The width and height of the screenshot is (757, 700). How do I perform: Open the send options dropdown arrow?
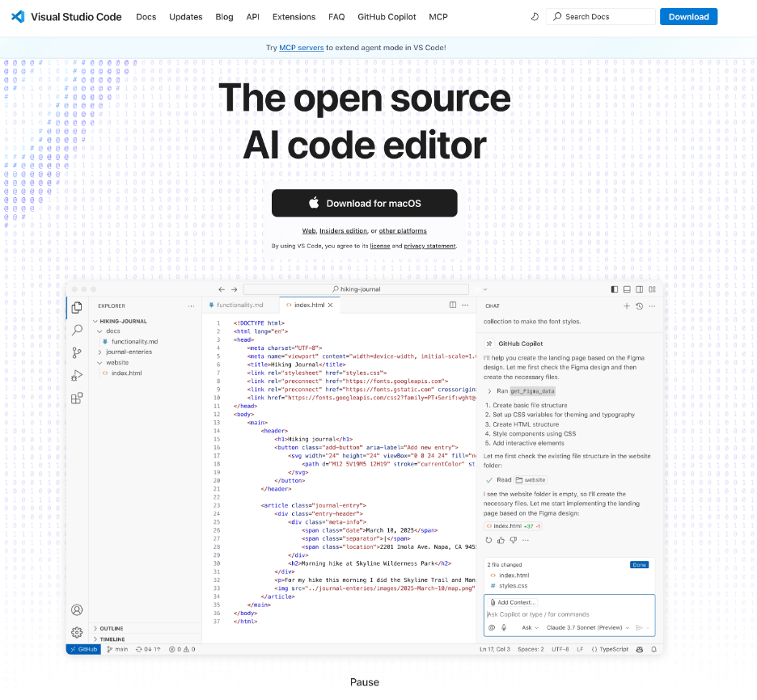[648, 627]
